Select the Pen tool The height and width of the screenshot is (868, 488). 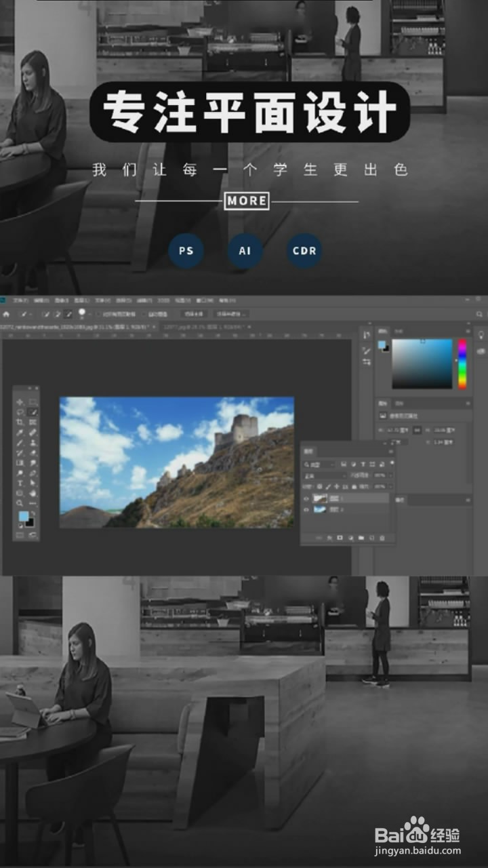[x=33, y=473]
